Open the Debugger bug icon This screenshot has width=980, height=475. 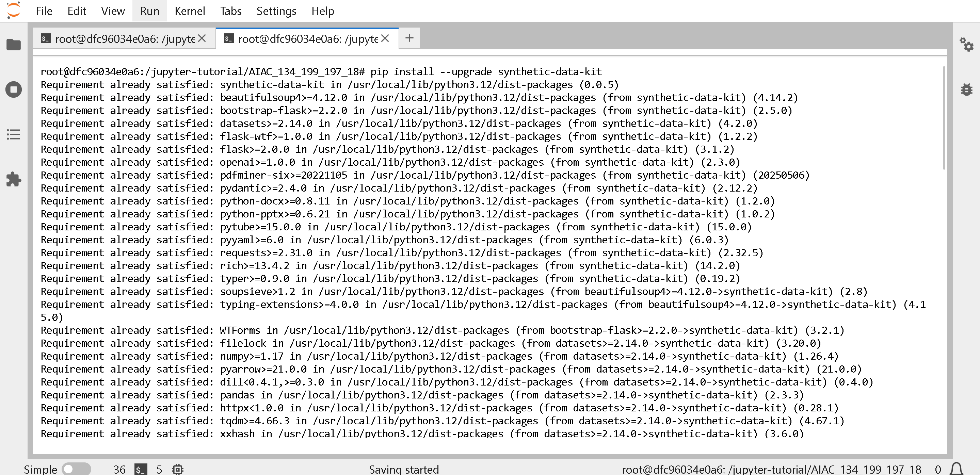(x=966, y=90)
